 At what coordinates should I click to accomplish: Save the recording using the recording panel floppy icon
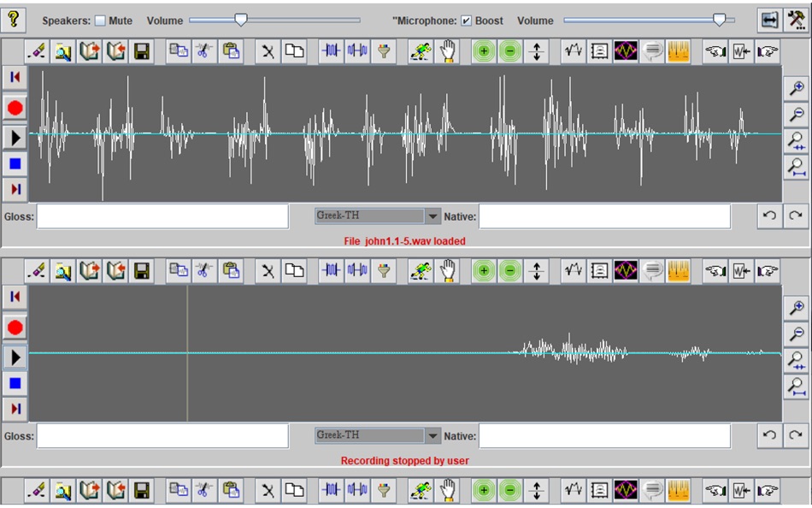coord(142,271)
